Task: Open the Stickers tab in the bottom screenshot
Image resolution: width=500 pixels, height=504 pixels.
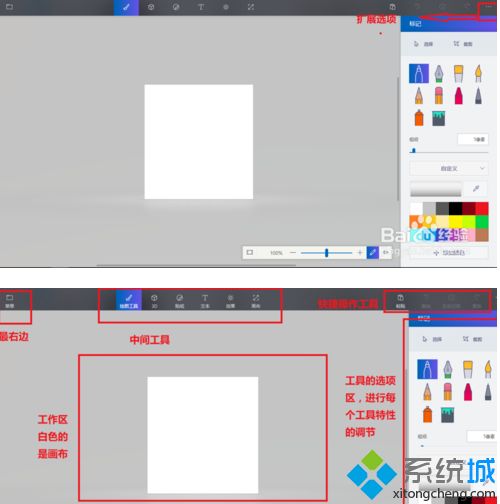Action: click(x=179, y=300)
